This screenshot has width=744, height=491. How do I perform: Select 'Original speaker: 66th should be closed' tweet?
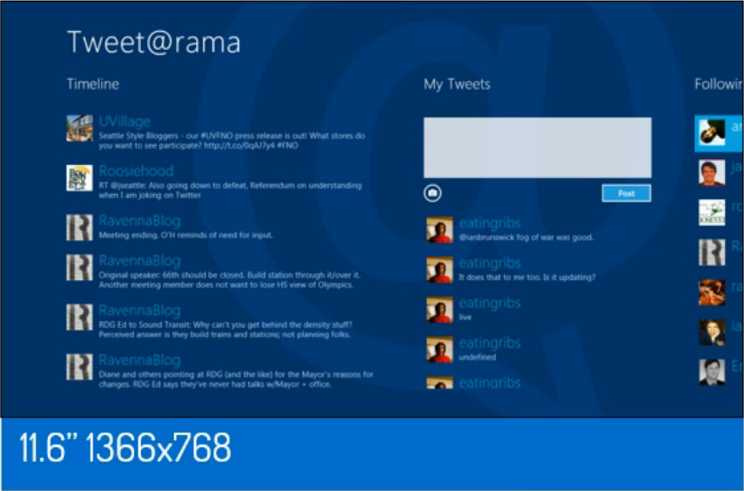[230, 280]
